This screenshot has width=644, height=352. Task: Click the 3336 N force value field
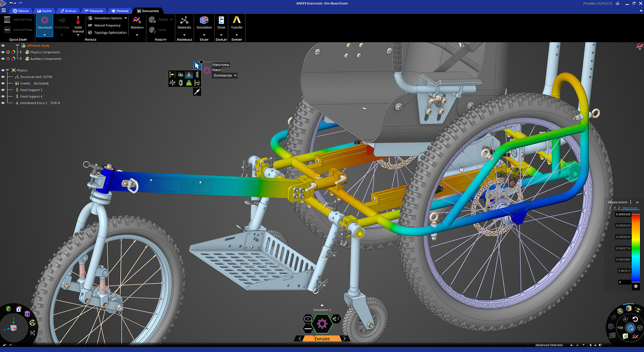55,103
